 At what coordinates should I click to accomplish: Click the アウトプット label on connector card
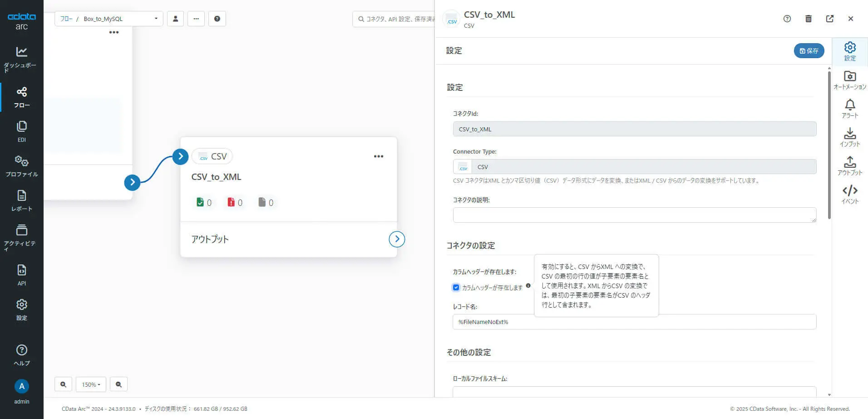point(210,239)
